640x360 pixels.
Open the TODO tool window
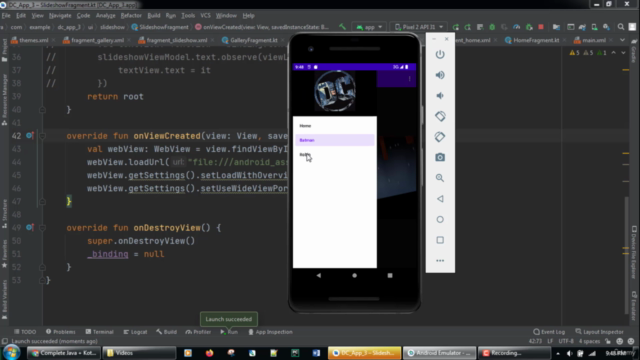pos(25,332)
